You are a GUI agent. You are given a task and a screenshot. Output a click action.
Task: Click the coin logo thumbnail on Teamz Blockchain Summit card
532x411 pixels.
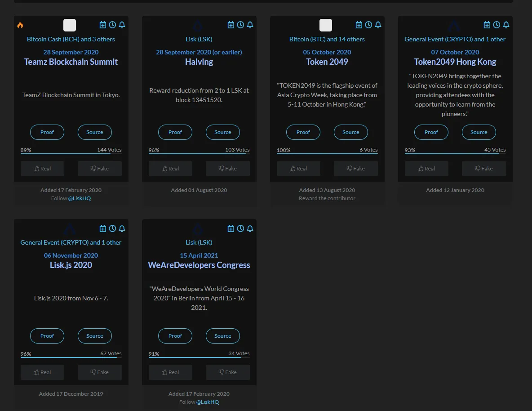tap(70, 25)
